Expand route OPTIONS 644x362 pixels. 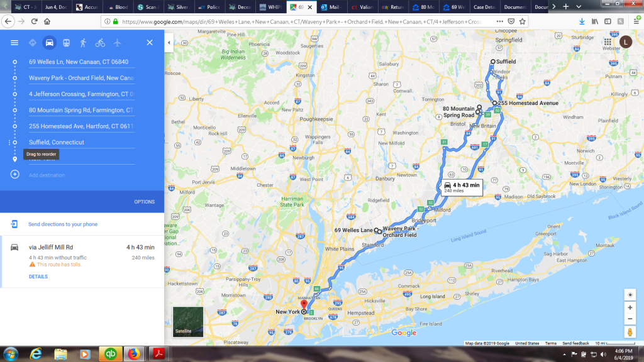[x=144, y=202]
